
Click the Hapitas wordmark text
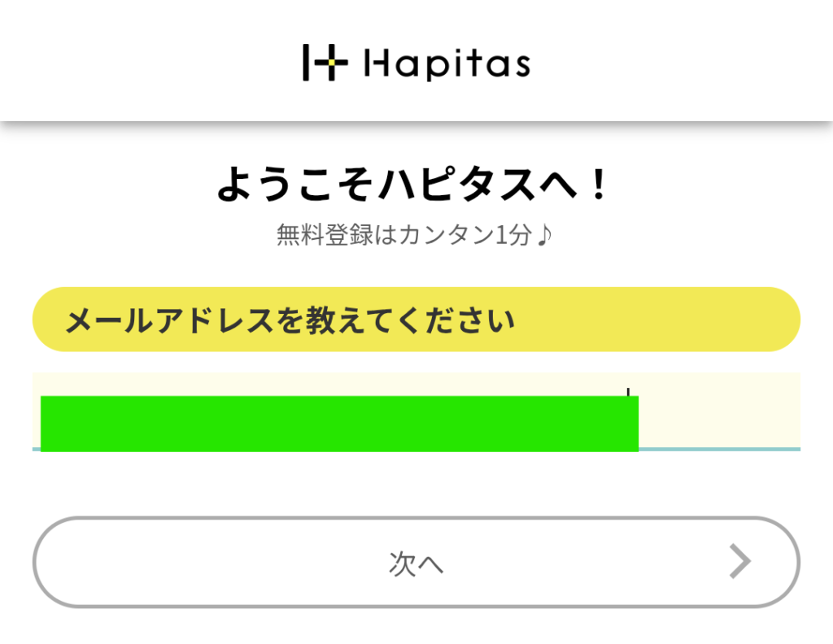(x=447, y=63)
